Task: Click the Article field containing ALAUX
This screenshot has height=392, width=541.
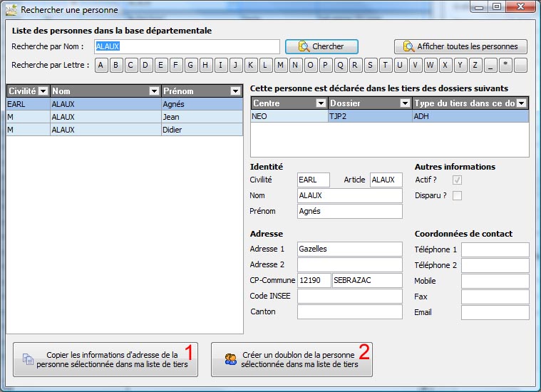Action: click(386, 180)
